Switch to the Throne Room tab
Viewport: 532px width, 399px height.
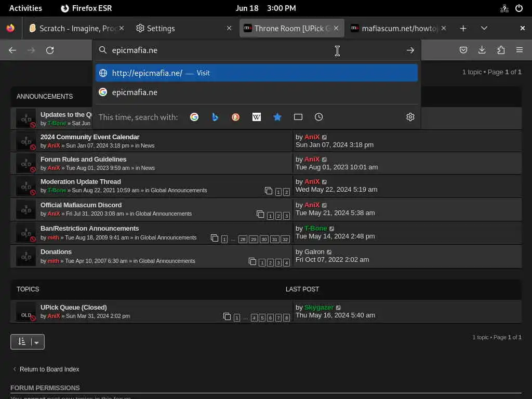click(x=287, y=29)
